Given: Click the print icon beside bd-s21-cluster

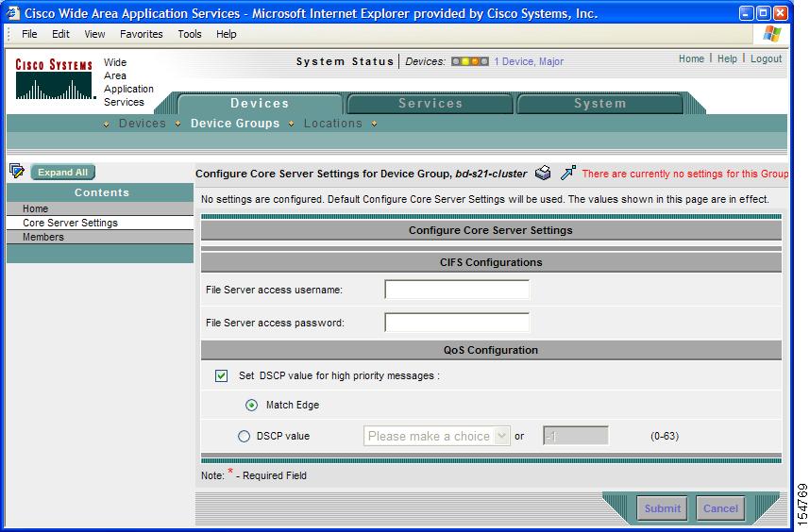Looking at the screenshot, I should tap(543, 173).
